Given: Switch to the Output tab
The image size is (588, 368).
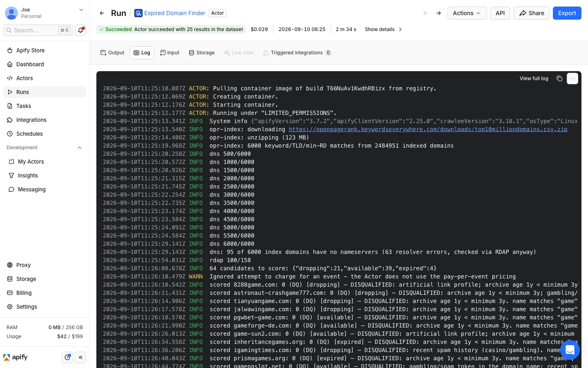Looking at the screenshot, I should point(112,53).
